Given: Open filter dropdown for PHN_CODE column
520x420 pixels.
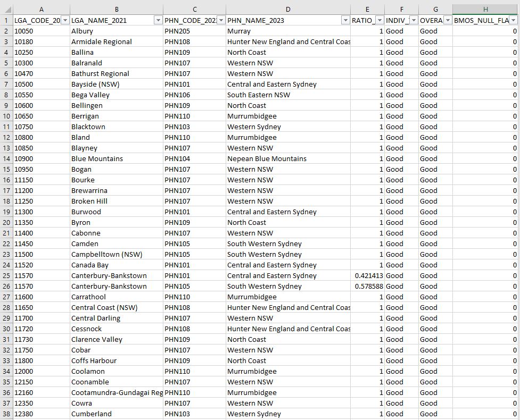Looking at the screenshot, I should [221, 20].
